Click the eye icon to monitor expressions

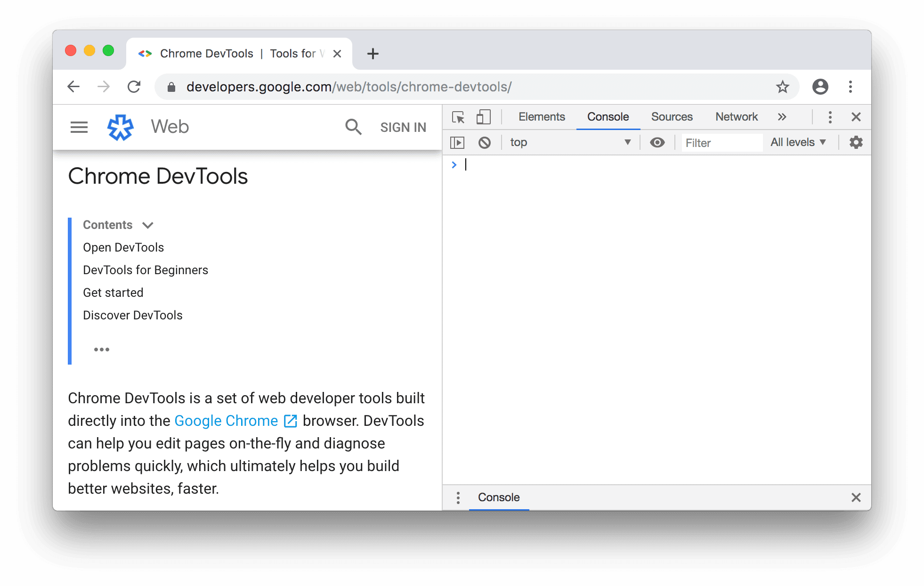click(x=657, y=141)
